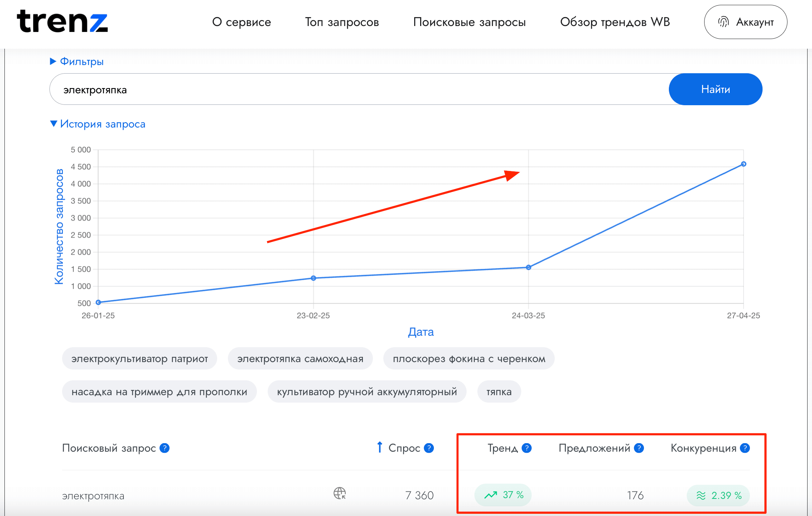Select the электротяпка самоходная suggestion chip
Screen dimensions: 812x516
300,359
